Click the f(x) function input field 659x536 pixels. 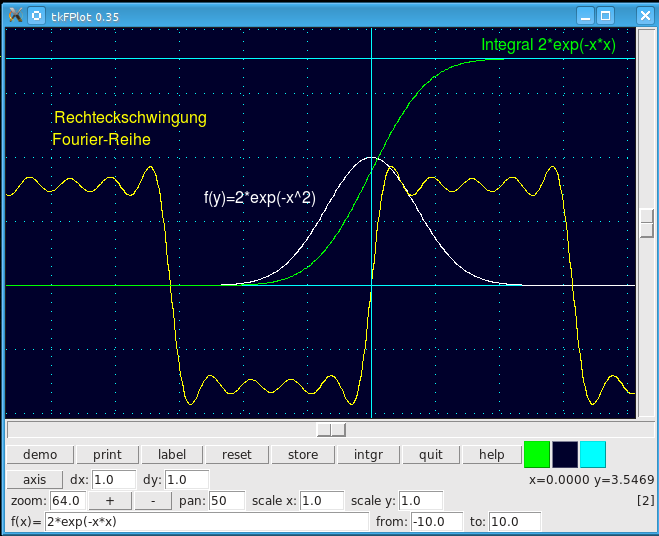point(206,522)
